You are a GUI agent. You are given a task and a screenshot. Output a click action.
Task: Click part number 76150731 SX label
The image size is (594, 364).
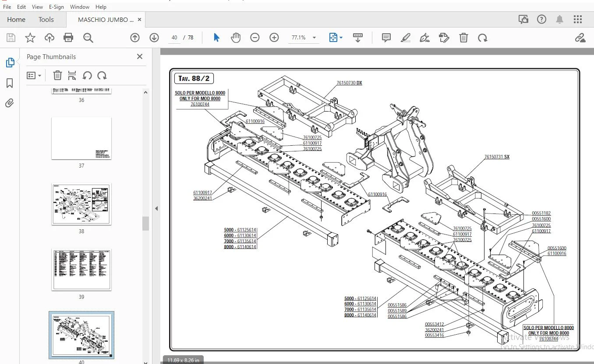[497, 157]
